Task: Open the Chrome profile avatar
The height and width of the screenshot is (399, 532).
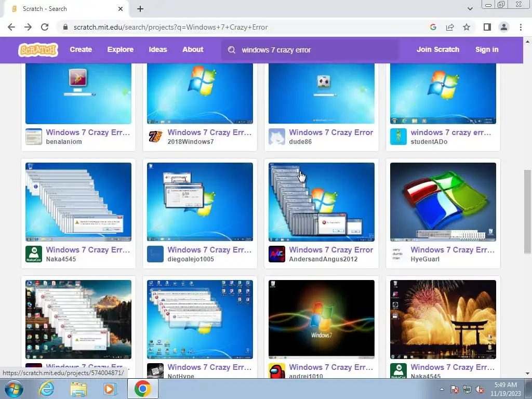Action: [504, 27]
